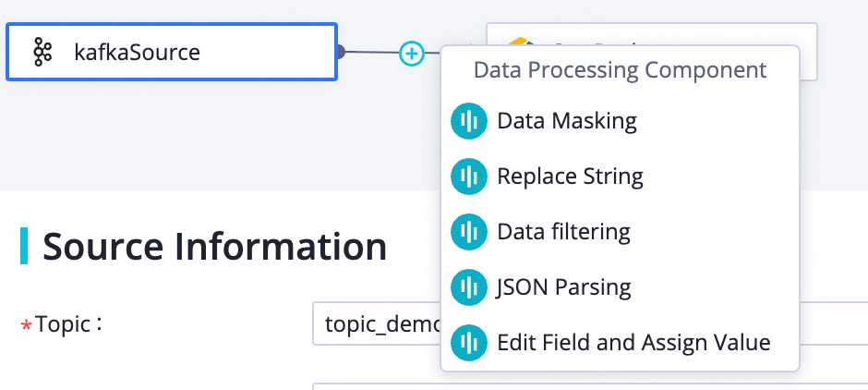Click the plus button on the connector line
Viewport: 868px width, 390px height.
pos(412,54)
